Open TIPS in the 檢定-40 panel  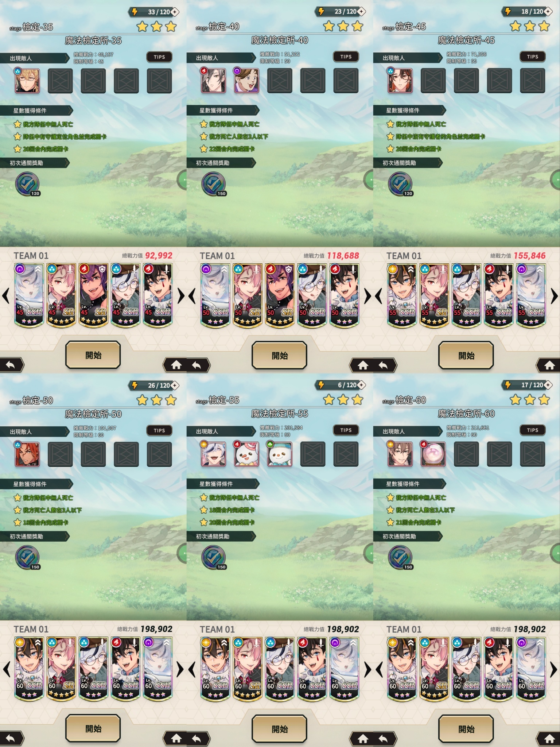pos(346,57)
